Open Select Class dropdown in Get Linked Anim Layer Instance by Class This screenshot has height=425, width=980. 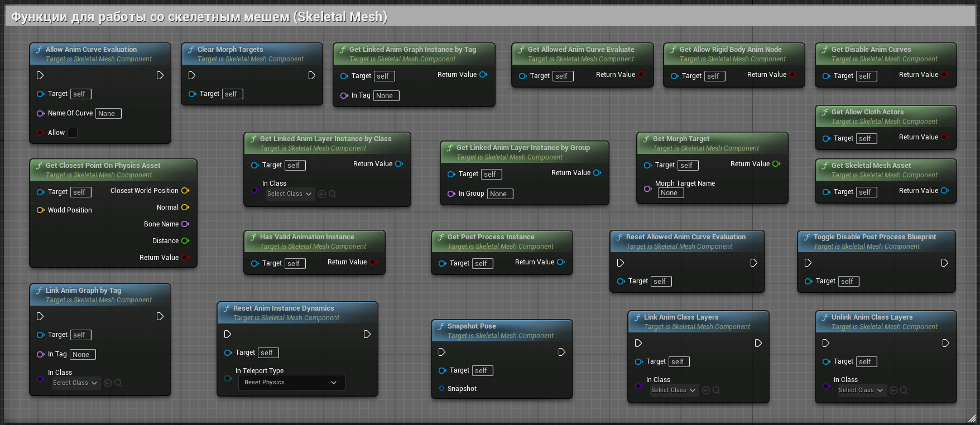click(290, 194)
